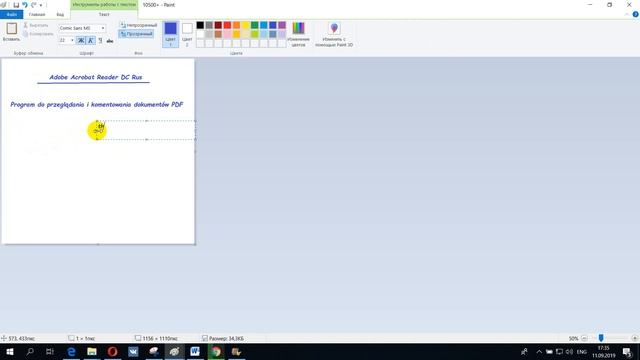The image size is (640, 360).
Task: Undo the last action in the title bar
Action: pos(24,5)
